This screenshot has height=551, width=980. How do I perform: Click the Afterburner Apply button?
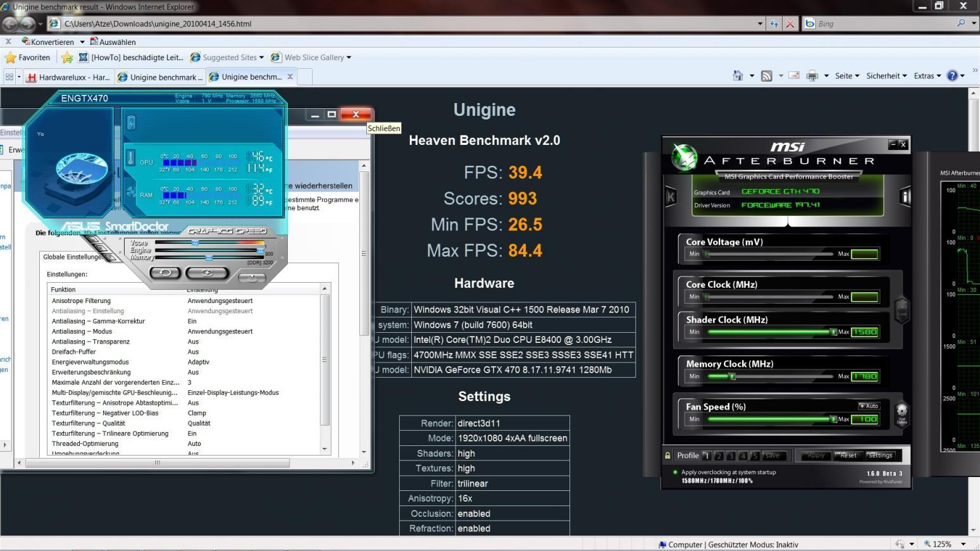tap(816, 455)
